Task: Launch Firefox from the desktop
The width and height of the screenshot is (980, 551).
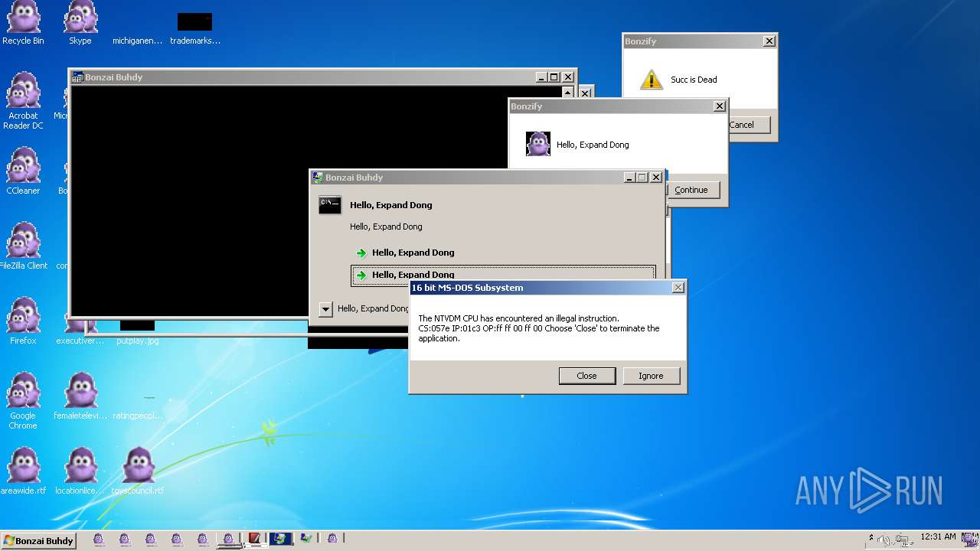Action: point(23,321)
